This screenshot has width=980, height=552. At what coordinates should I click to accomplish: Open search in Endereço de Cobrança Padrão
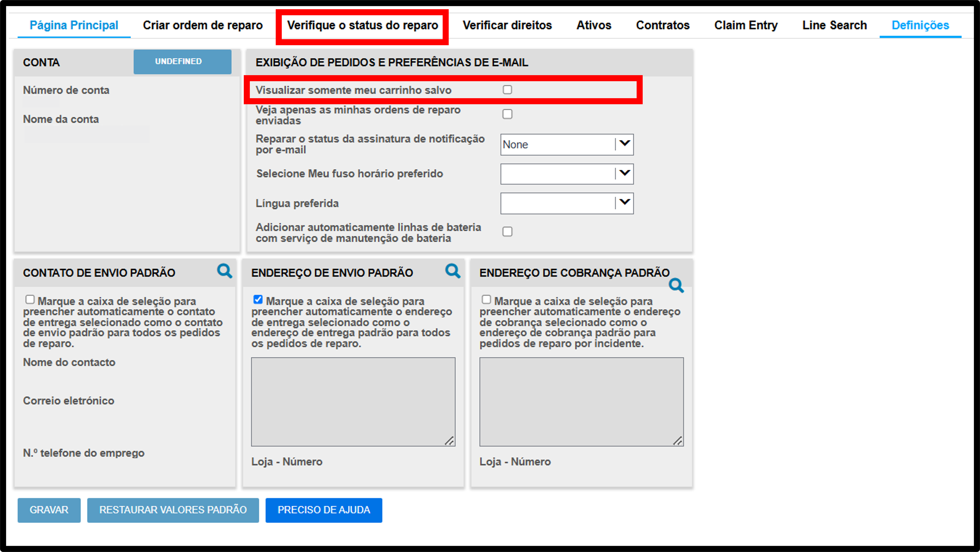pos(676,286)
